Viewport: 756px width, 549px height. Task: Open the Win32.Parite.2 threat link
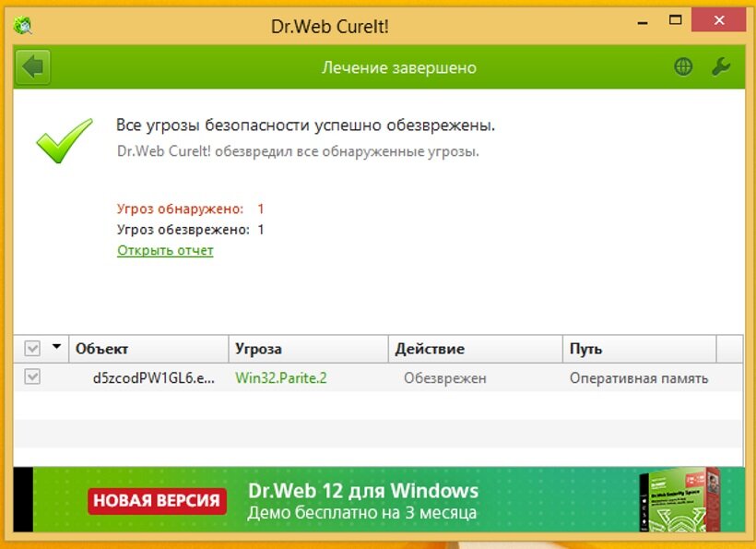[x=280, y=377]
